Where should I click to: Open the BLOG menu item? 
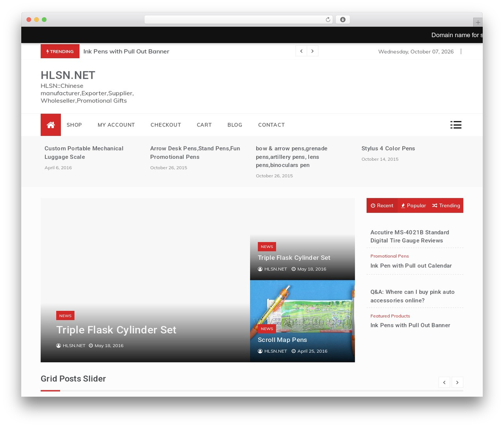pos(235,125)
